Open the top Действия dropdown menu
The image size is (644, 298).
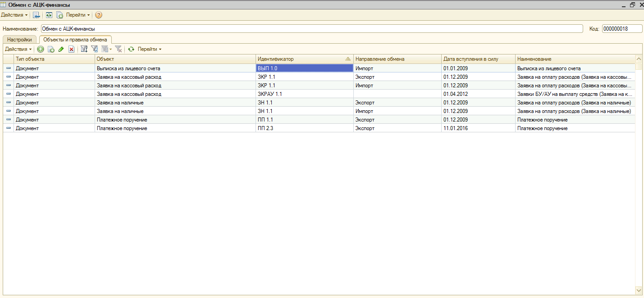coord(14,15)
